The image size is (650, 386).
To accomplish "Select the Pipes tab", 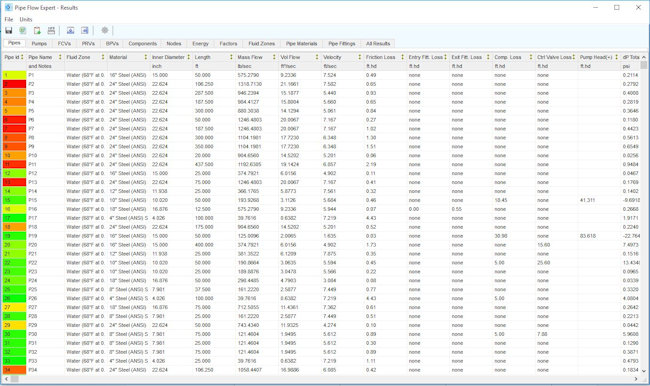I will click(x=14, y=43).
